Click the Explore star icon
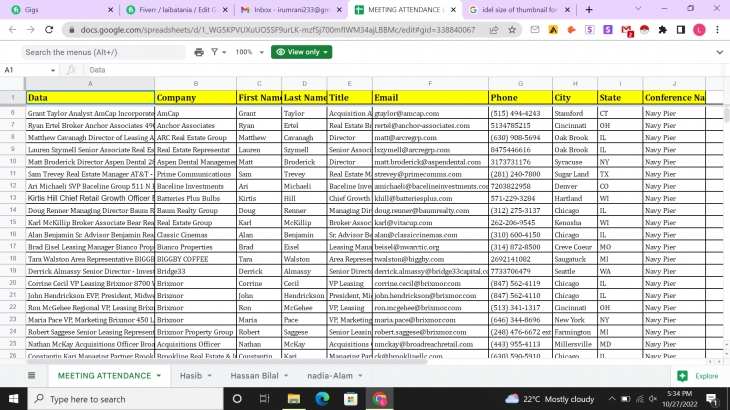This screenshot has width=730, height=410. click(683, 376)
